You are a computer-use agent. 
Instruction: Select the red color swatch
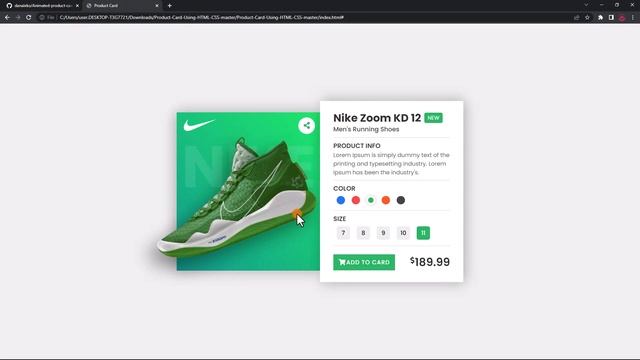(356, 200)
